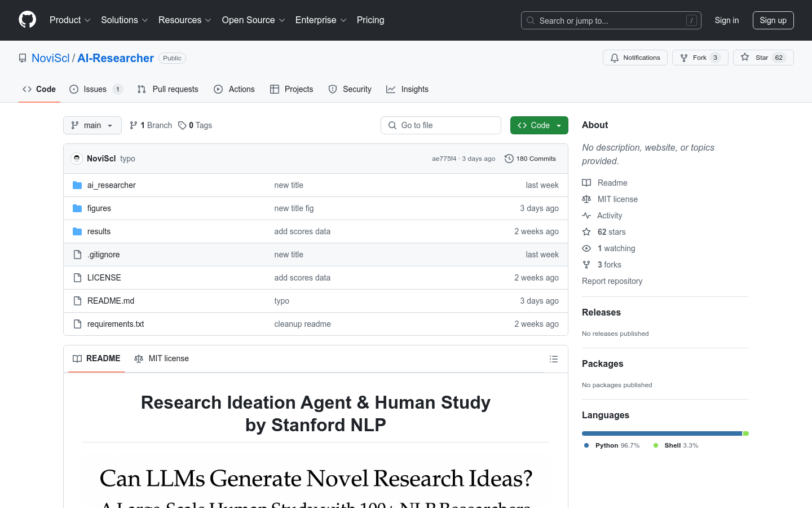Open the Releases heading link
812x508 pixels.
(x=601, y=313)
